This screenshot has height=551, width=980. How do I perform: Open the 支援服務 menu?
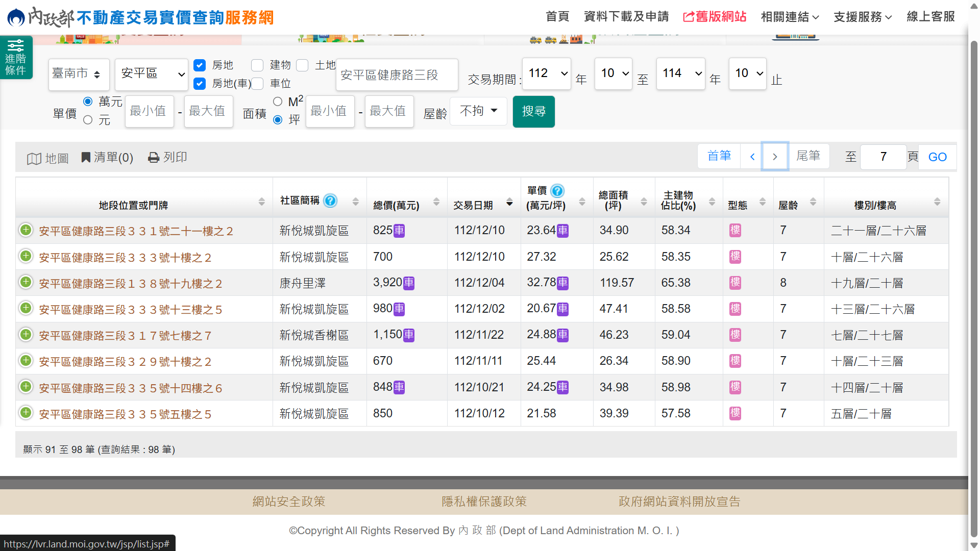point(862,17)
